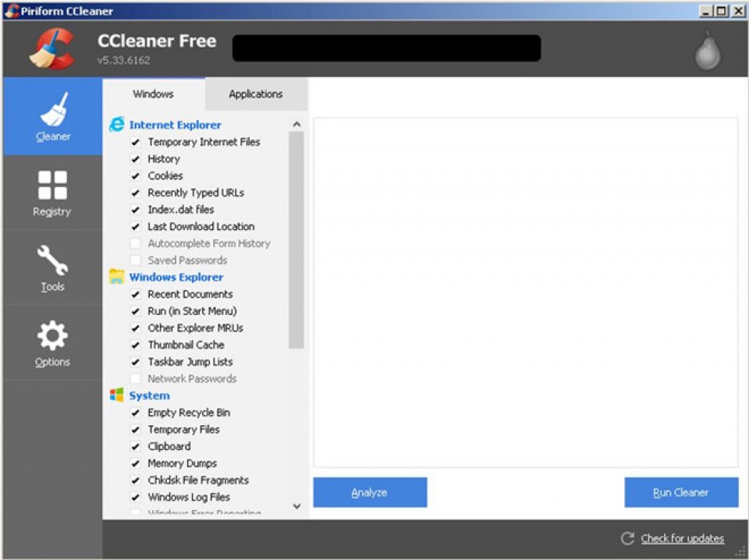Image resolution: width=749 pixels, height=560 pixels.
Task: Click the scroll-up arrow in the options list
Action: coord(296,122)
